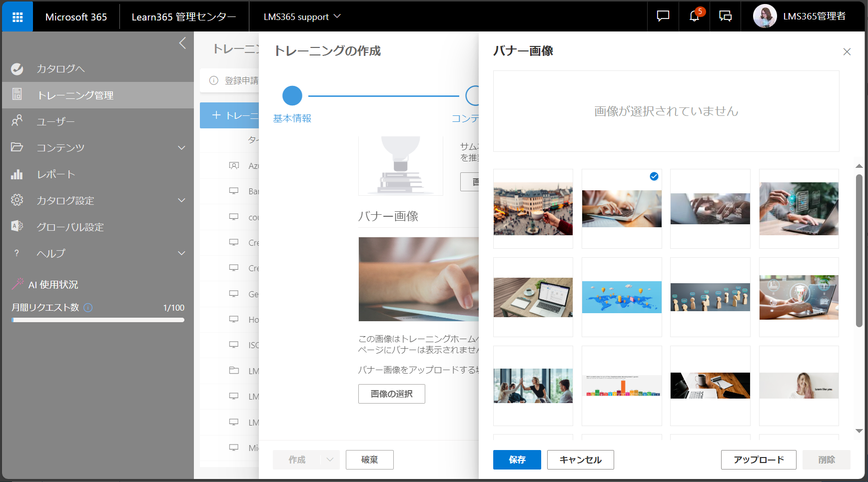Click the gallery scroll up arrow
Screen dimensions: 868x482
click(859, 166)
